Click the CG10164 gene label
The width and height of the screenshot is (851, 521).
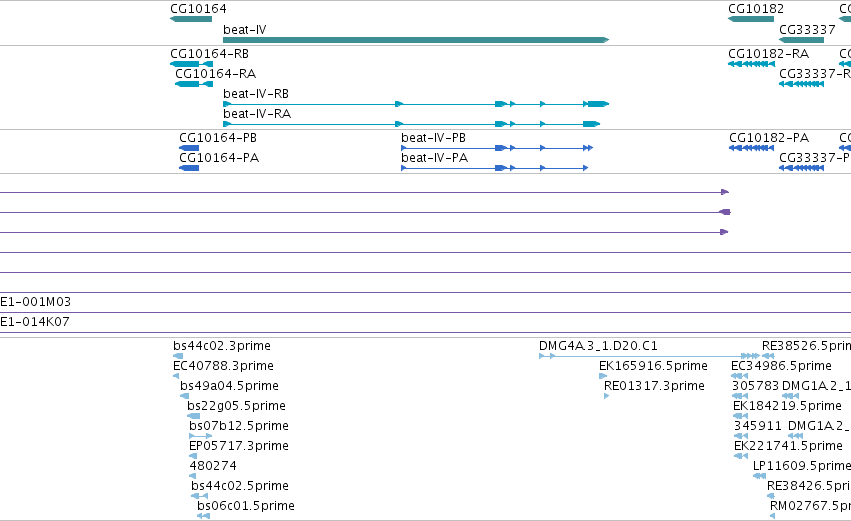pyautogui.click(x=198, y=9)
